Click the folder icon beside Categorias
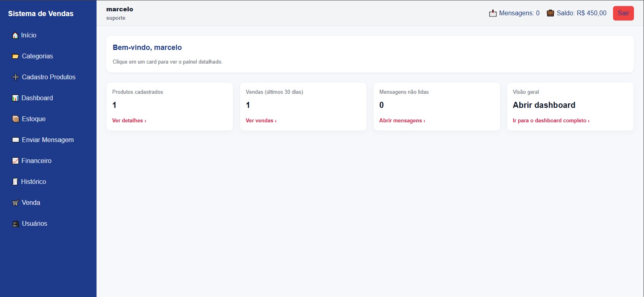The height and width of the screenshot is (297, 644). click(x=15, y=56)
